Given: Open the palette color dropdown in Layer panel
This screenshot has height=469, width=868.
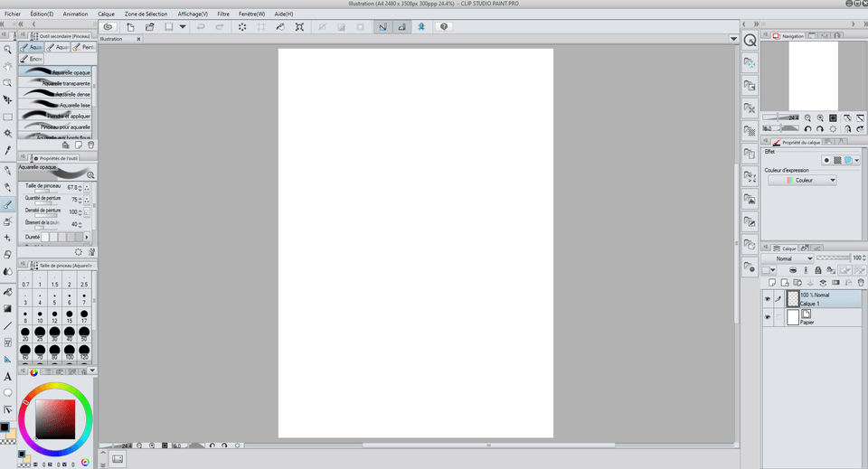Looking at the screenshot, I should click(769, 270).
